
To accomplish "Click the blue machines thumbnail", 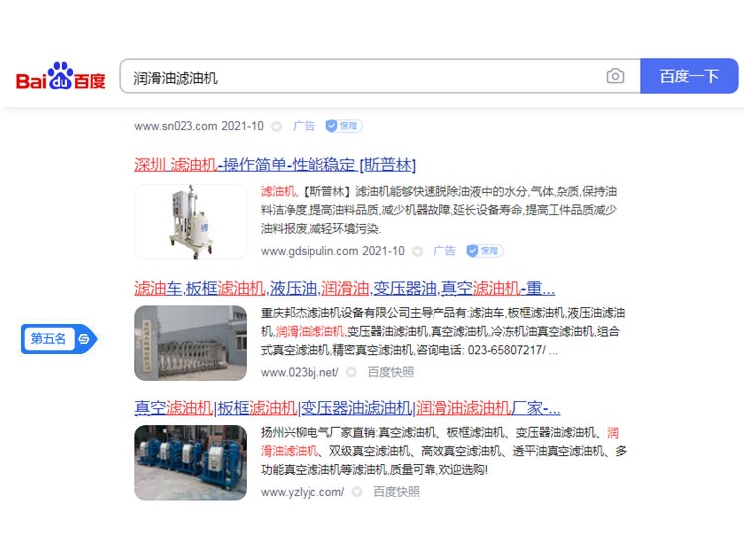I will 190,462.
